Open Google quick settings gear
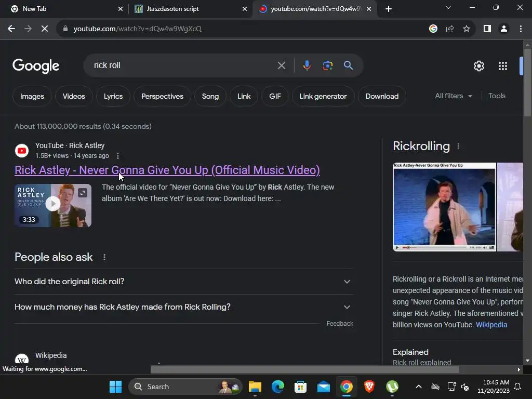The width and height of the screenshot is (532, 399). [478, 66]
